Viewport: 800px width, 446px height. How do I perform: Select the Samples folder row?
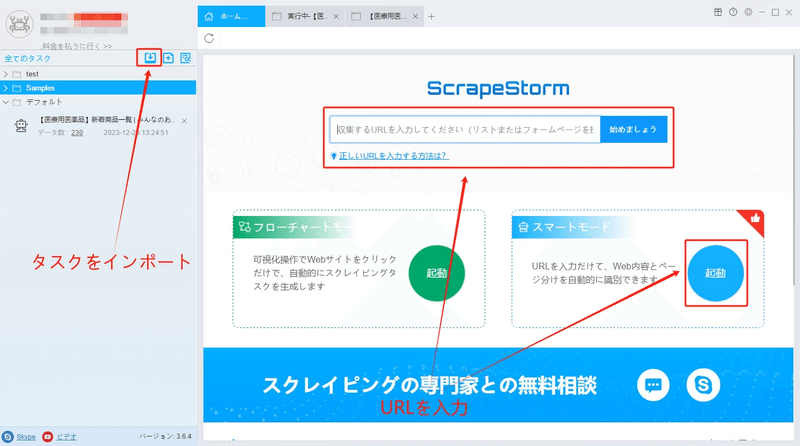[98, 88]
